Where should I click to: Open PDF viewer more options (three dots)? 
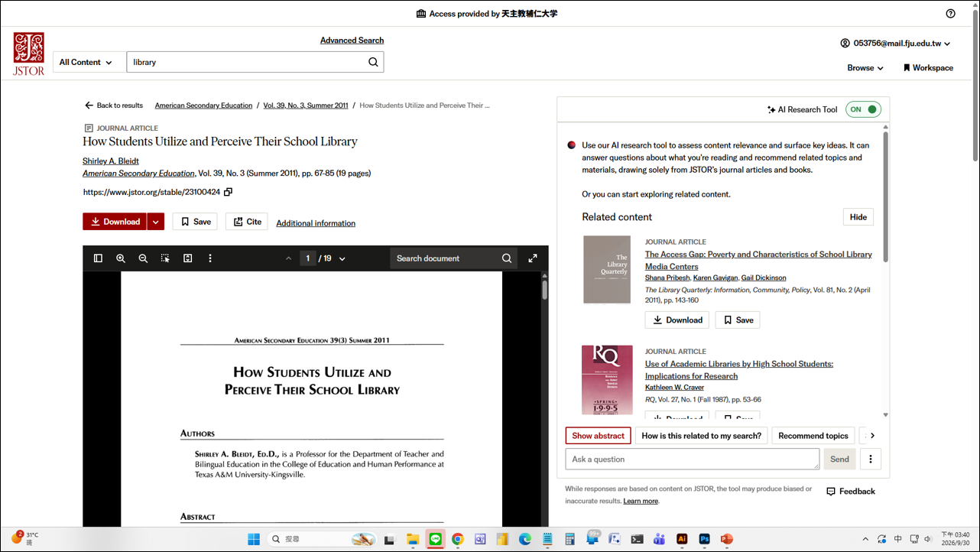[210, 258]
